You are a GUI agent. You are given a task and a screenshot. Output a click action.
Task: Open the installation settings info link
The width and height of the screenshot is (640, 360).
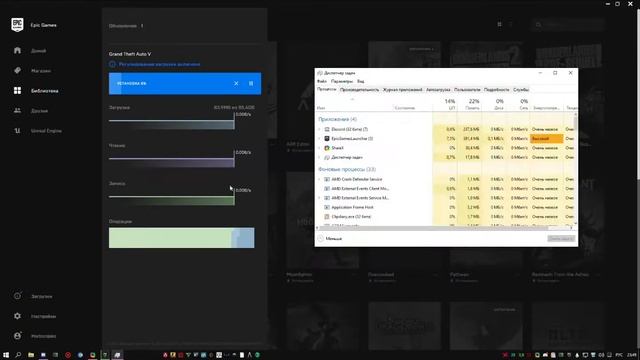click(159, 64)
